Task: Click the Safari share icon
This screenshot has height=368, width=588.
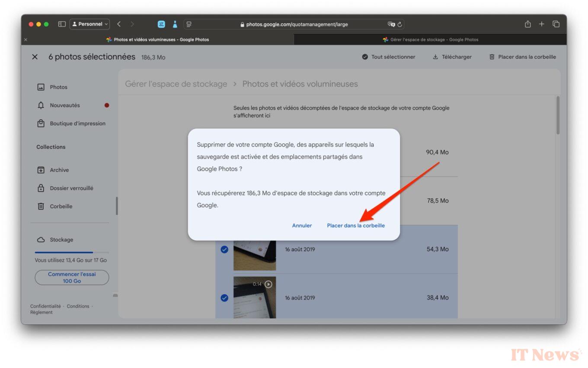Action: point(527,24)
